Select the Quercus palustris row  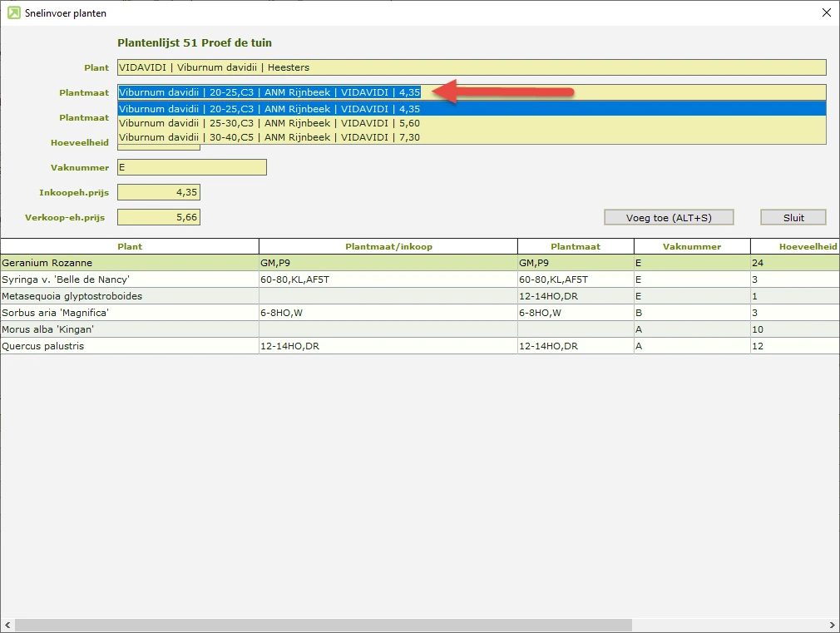(130, 346)
